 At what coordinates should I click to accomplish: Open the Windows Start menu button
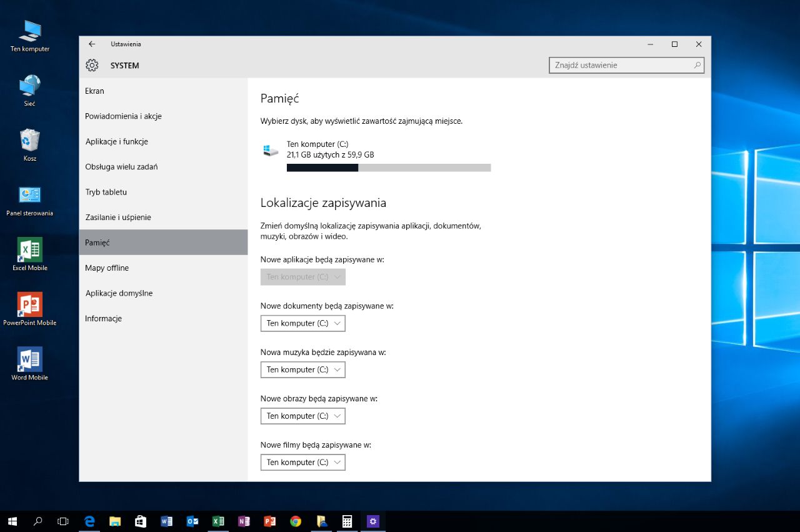pyautogui.click(x=12, y=521)
